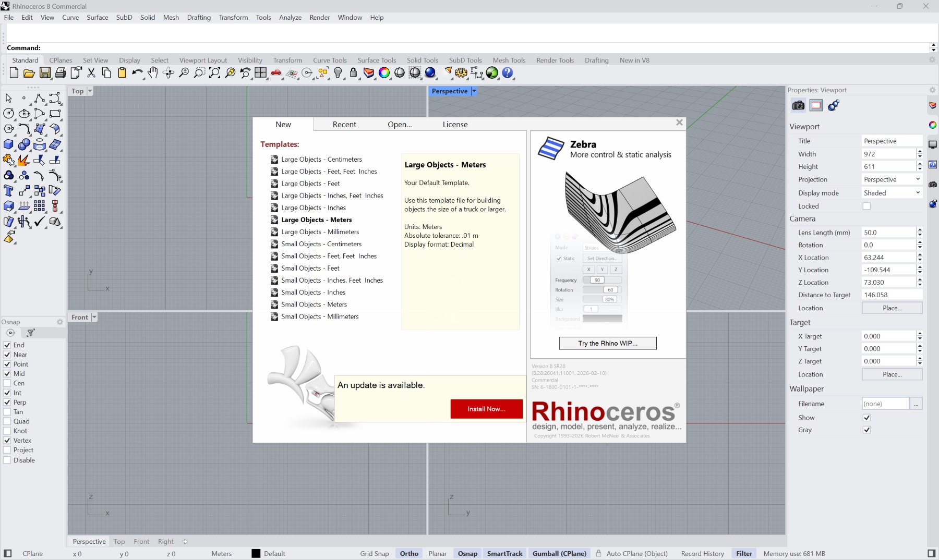Screen dimensions: 939x560
Task: Toggle the End osnap checkbox
Action: (x=7, y=345)
